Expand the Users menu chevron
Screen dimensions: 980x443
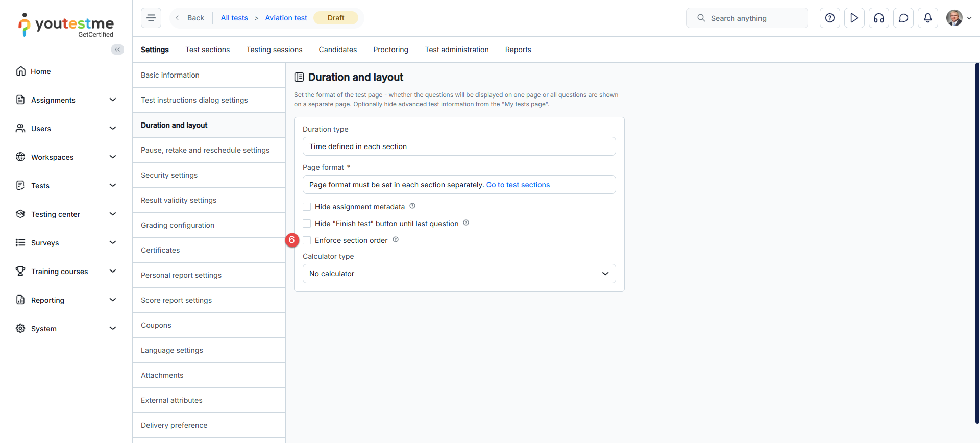point(113,128)
